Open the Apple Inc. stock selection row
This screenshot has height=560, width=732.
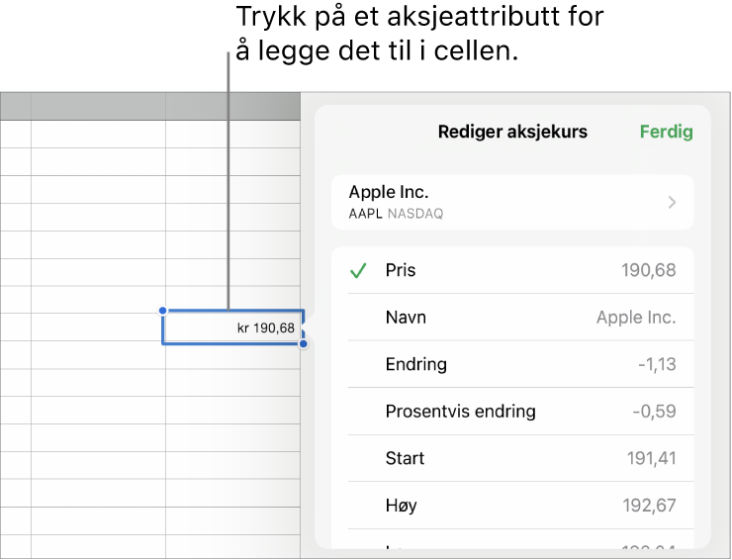point(512,202)
